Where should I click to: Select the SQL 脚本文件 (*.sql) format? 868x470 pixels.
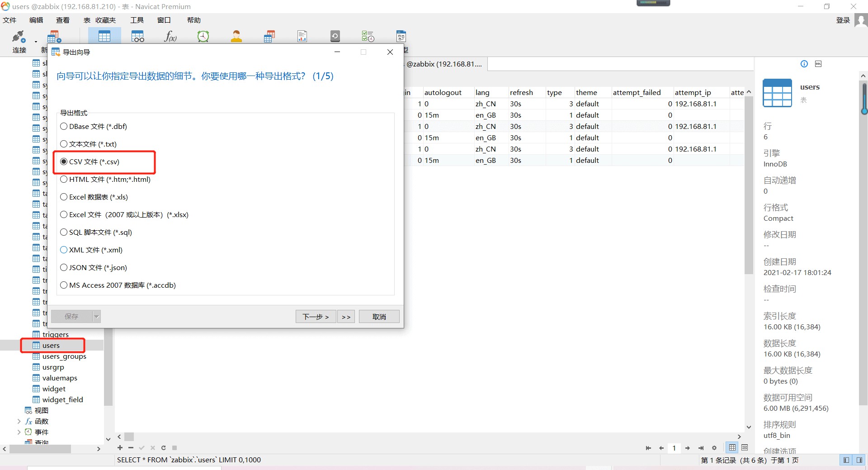64,232
